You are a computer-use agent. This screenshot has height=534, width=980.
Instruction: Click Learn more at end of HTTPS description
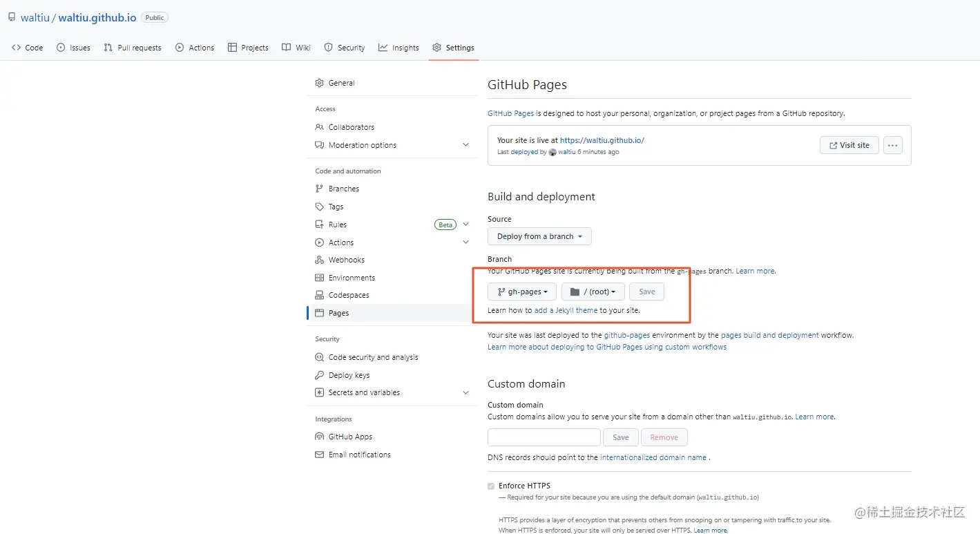pos(711,531)
